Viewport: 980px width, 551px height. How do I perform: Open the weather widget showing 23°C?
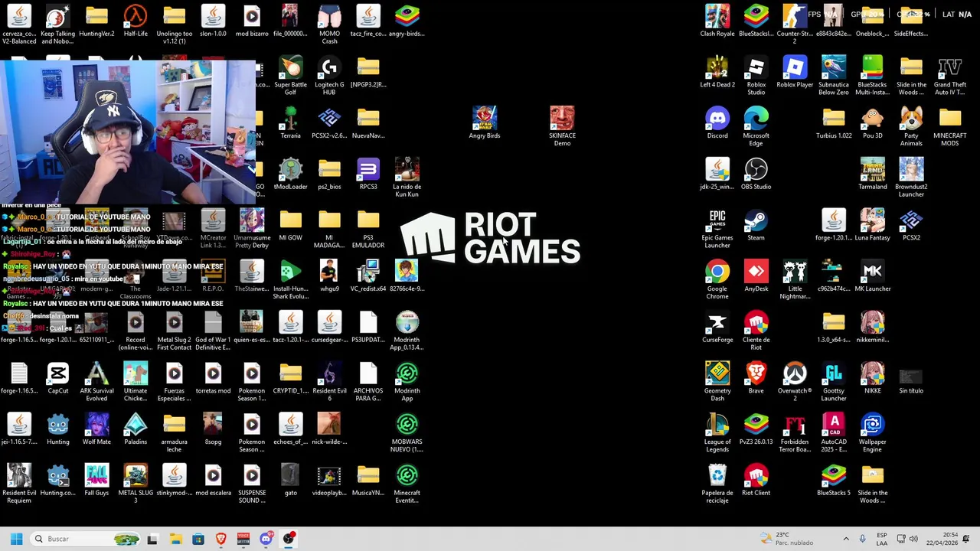786,539
